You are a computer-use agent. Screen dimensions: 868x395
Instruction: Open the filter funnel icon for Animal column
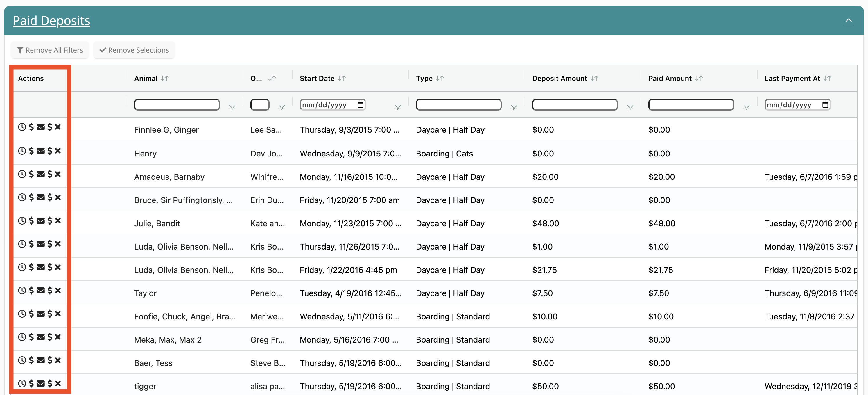232,107
